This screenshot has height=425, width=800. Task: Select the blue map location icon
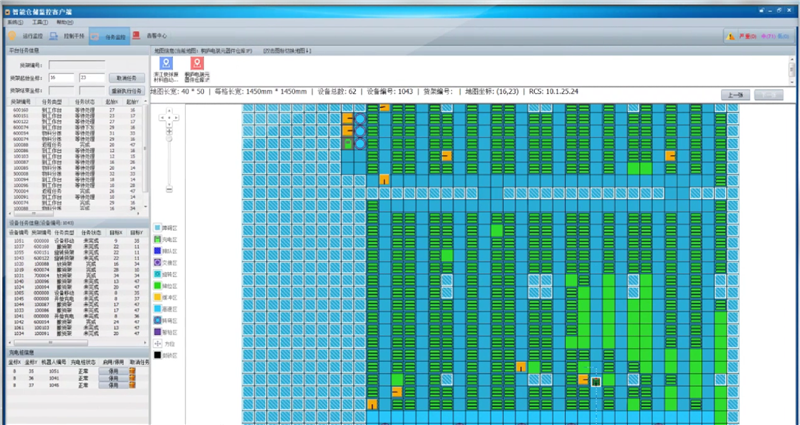click(167, 63)
